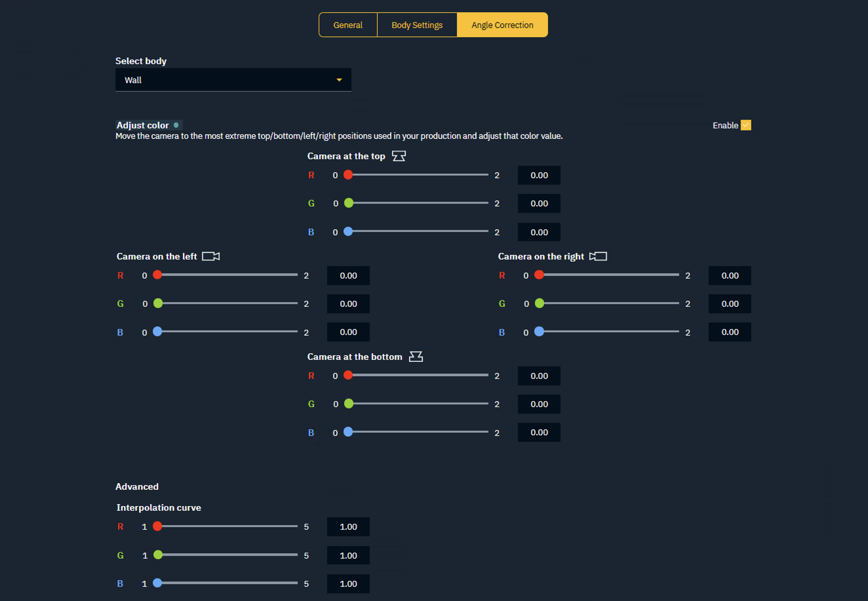Click the R slider for Camera on the left
The width and height of the screenshot is (868, 601).
(226, 275)
